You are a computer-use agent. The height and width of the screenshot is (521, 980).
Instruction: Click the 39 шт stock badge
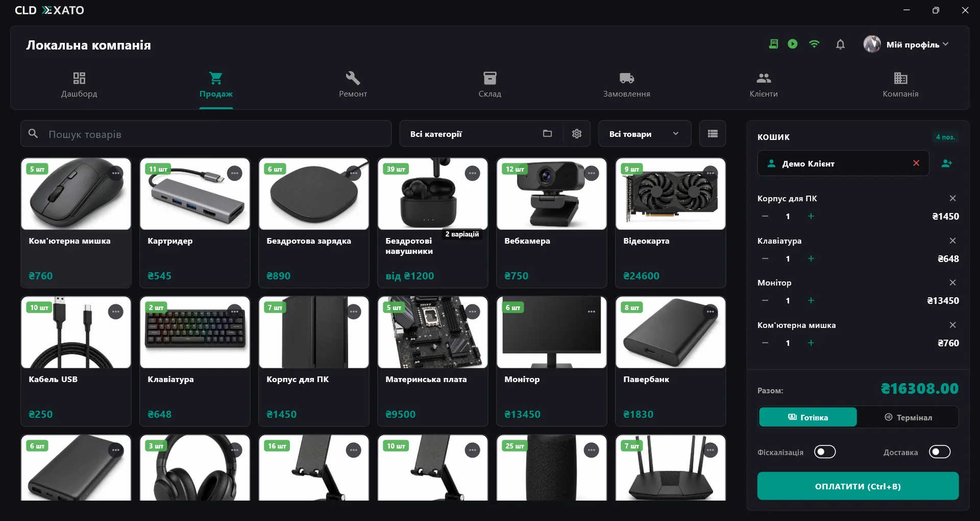[396, 169]
